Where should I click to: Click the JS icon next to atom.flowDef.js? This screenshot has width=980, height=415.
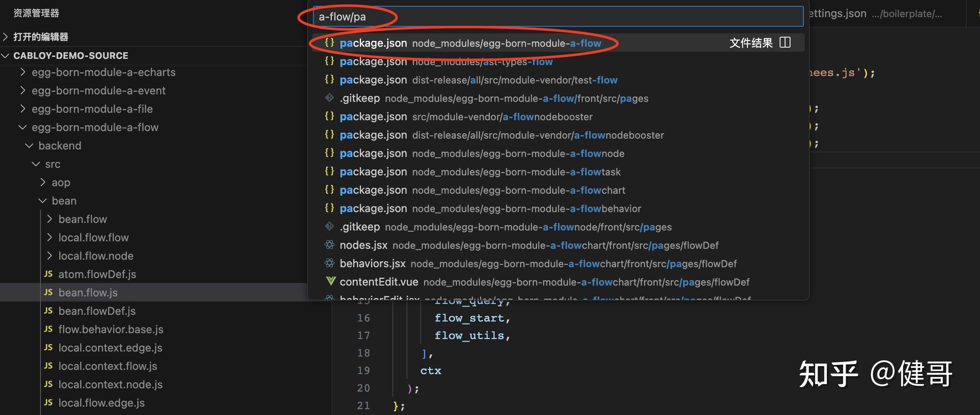[x=48, y=274]
